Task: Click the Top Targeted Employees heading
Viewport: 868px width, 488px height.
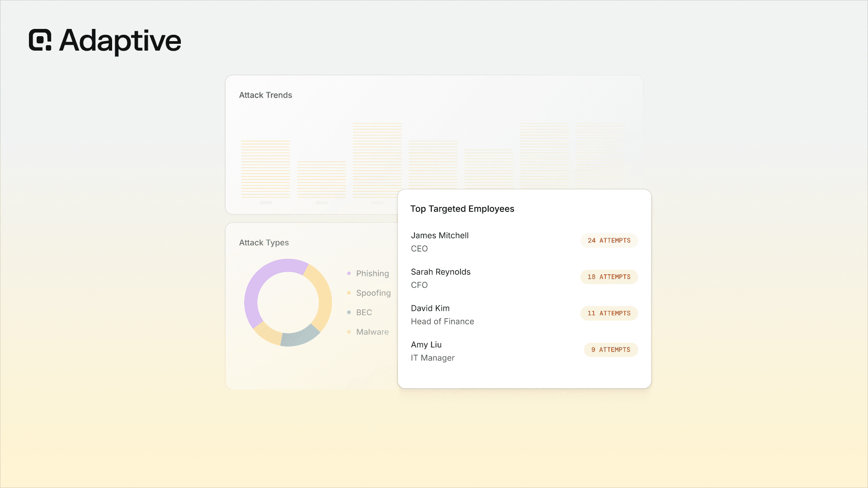Action: pyautogui.click(x=462, y=209)
